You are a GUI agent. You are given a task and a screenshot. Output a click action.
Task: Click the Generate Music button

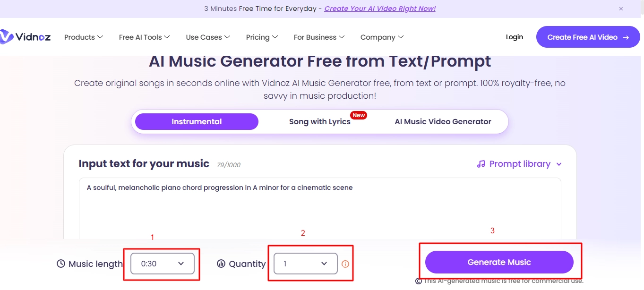(x=499, y=262)
